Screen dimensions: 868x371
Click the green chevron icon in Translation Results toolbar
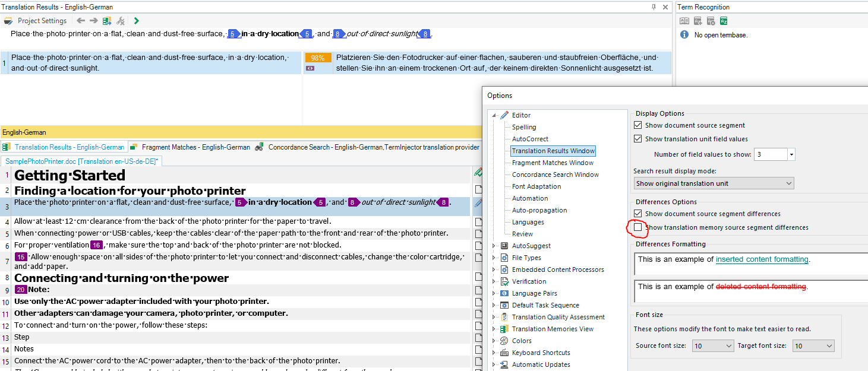pos(137,21)
